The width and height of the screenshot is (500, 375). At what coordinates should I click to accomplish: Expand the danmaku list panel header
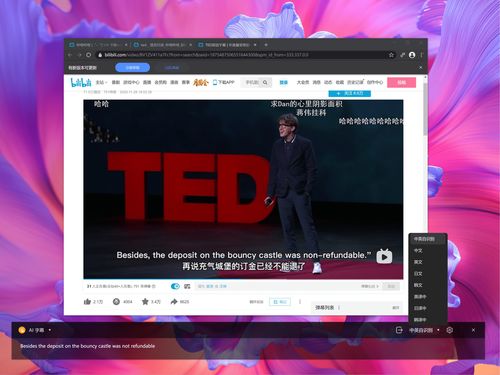pos(357,308)
